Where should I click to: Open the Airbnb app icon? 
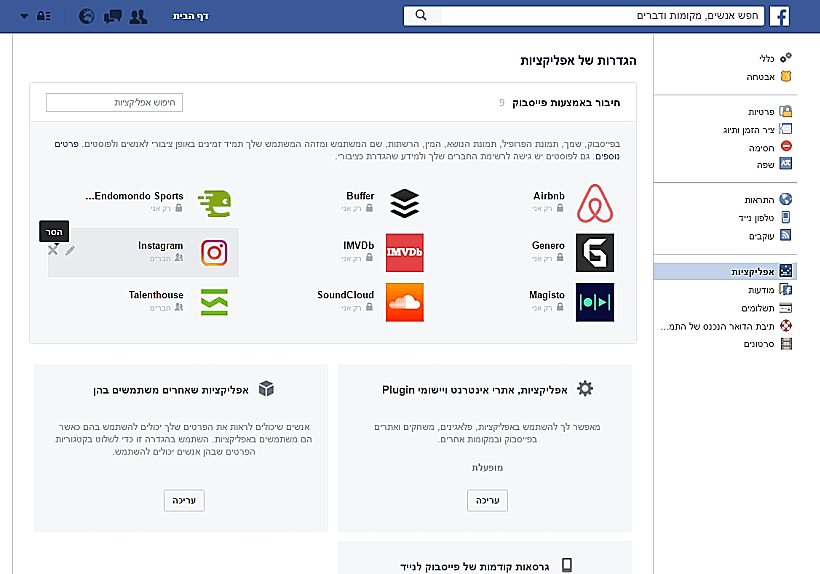595,203
